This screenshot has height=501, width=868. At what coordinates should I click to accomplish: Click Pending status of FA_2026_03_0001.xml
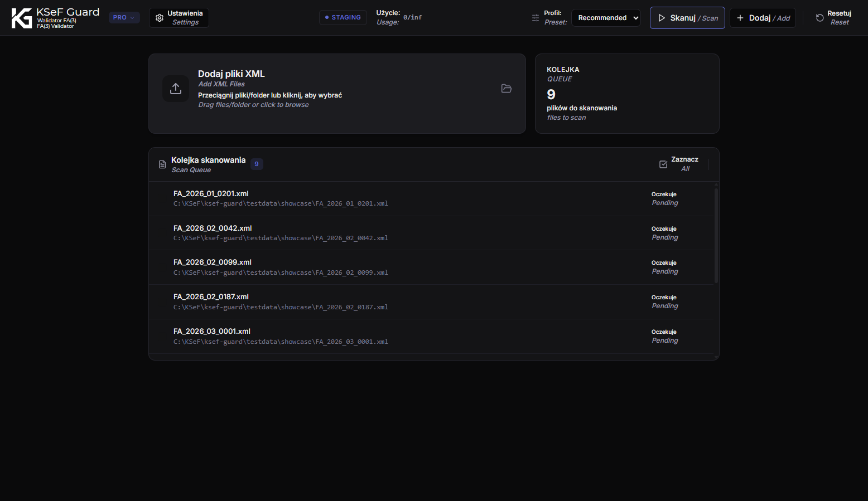coord(665,336)
